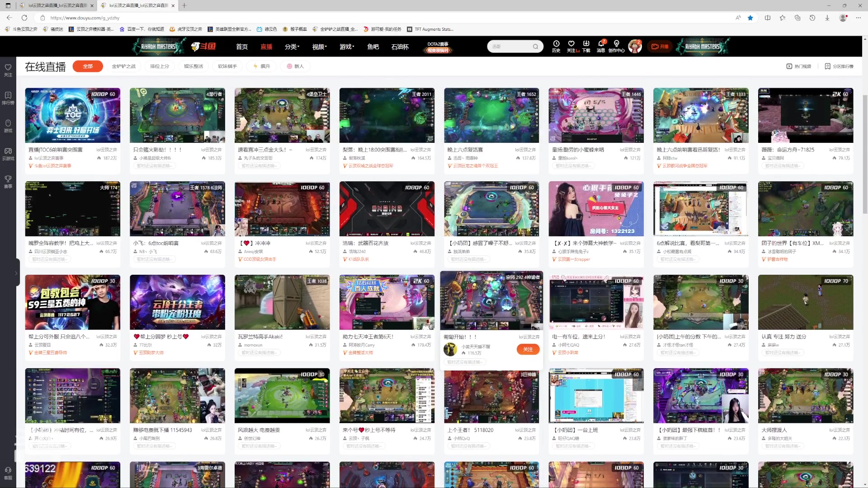Select the 新人 filter pill
The width and height of the screenshot is (868, 488).
coord(295,66)
